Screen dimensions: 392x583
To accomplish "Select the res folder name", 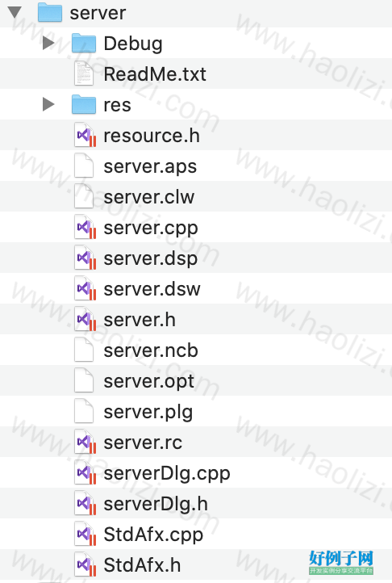I will coord(117,105).
